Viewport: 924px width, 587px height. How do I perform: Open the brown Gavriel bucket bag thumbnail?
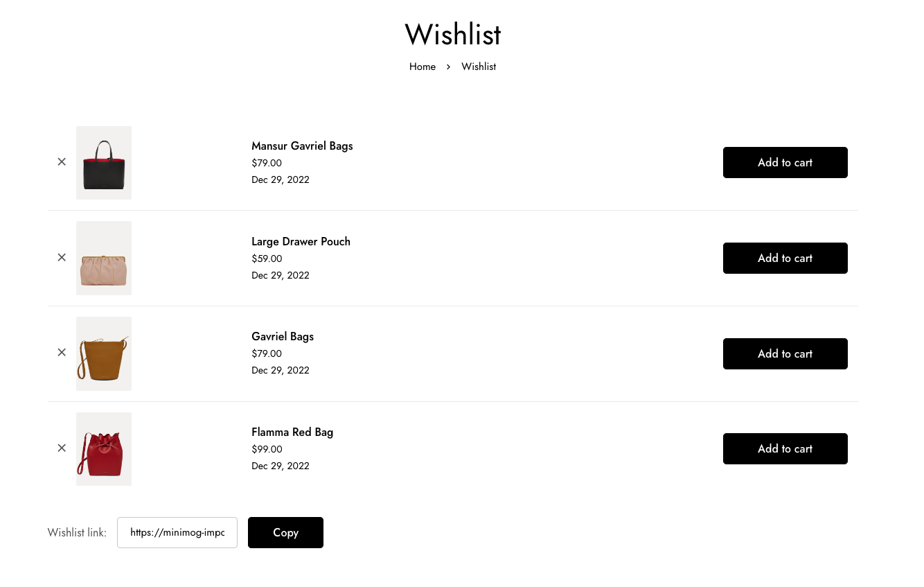click(x=104, y=353)
